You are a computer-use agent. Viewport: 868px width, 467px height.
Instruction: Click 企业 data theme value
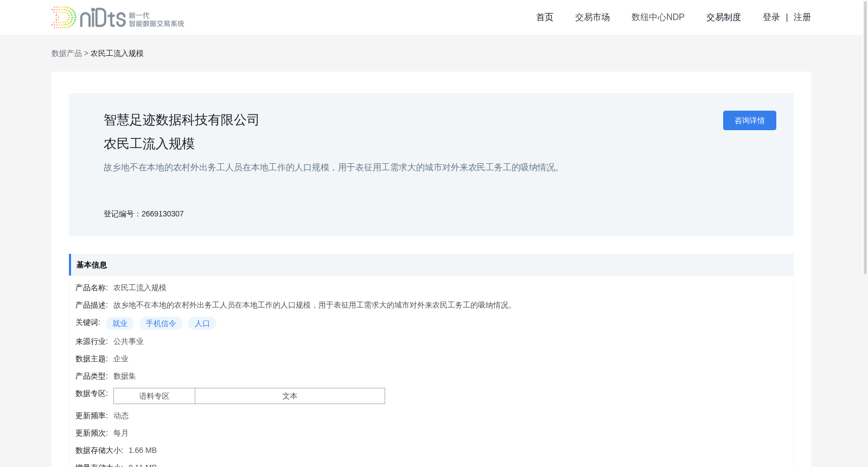pyautogui.click(x=121, y=359)
